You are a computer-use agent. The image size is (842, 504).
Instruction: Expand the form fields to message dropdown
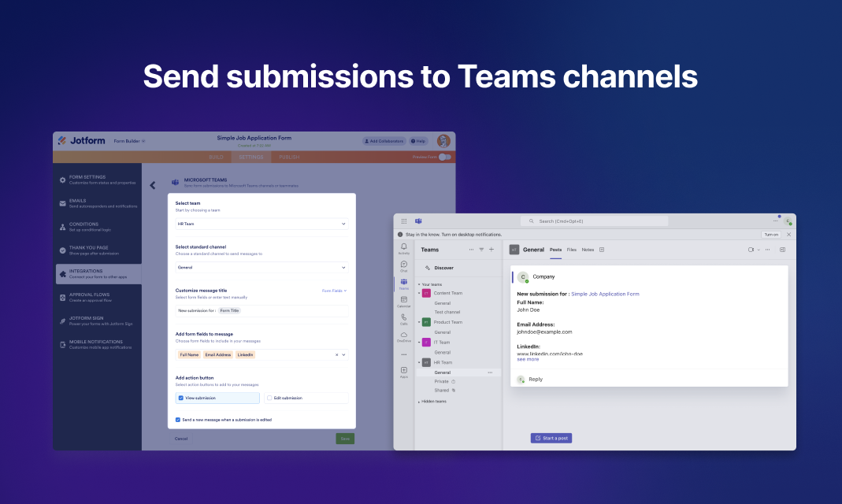tap(343, 355)
